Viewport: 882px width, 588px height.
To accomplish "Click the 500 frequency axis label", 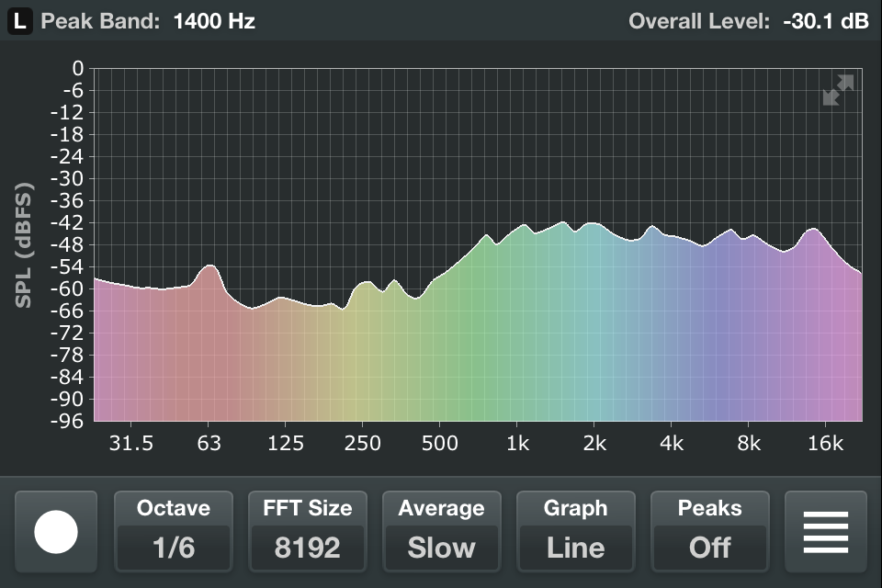I will coord(439,444).
